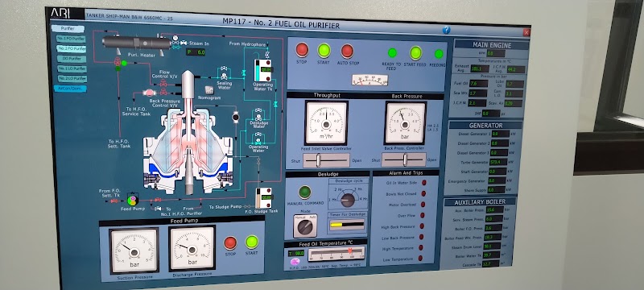Click the Aux. Boiler Press. value

pyautogui.click(x=494, y=209)
